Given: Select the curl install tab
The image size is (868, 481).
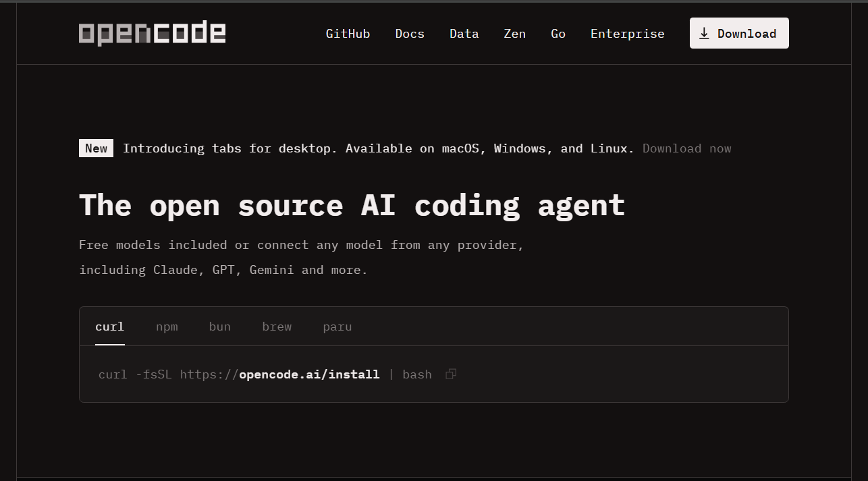Looking at the screenshot, I should [x=110, y=327].
